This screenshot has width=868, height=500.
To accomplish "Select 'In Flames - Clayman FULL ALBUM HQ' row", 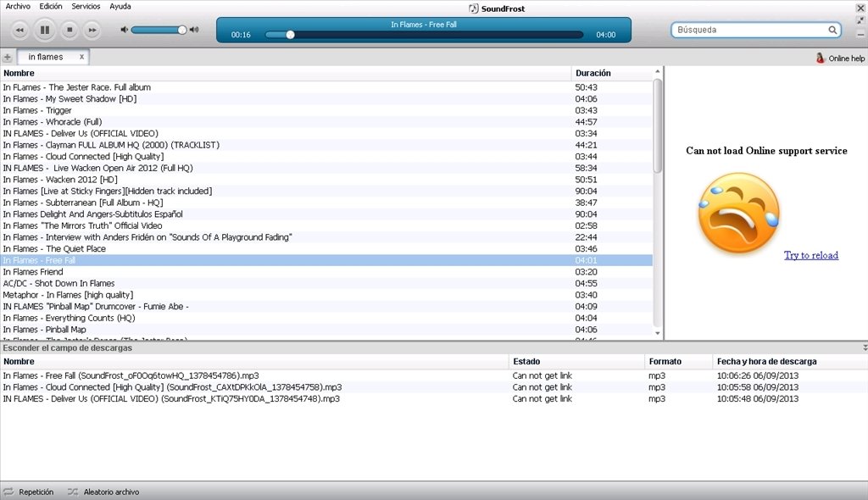I will coord(326,145).
